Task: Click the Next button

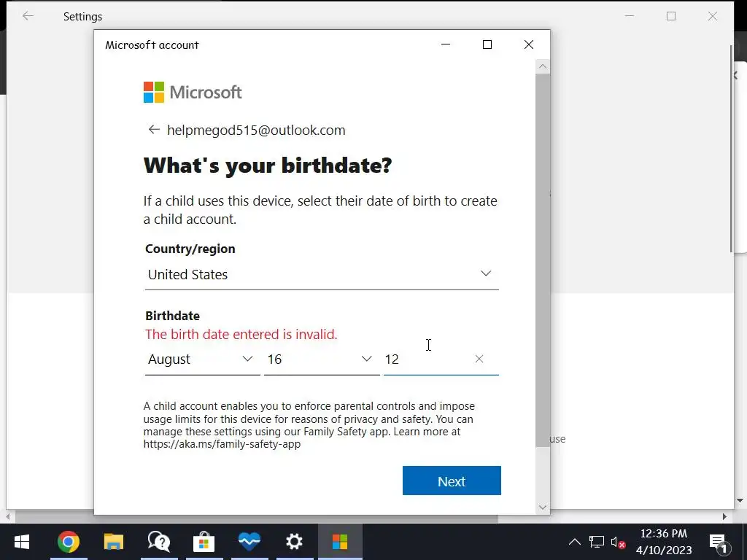Action: click(452, 481)
